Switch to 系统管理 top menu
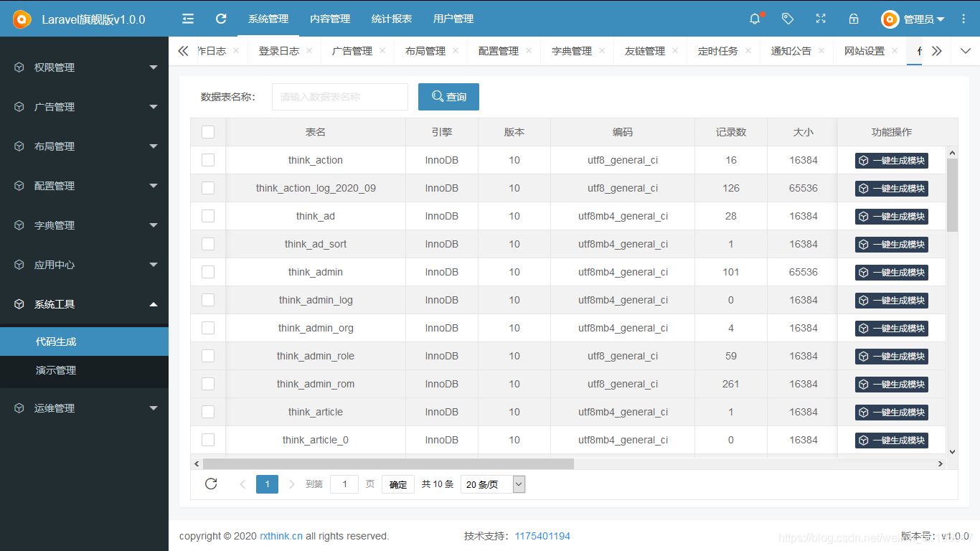Screen dimensions: 980x551 point(268,19)
